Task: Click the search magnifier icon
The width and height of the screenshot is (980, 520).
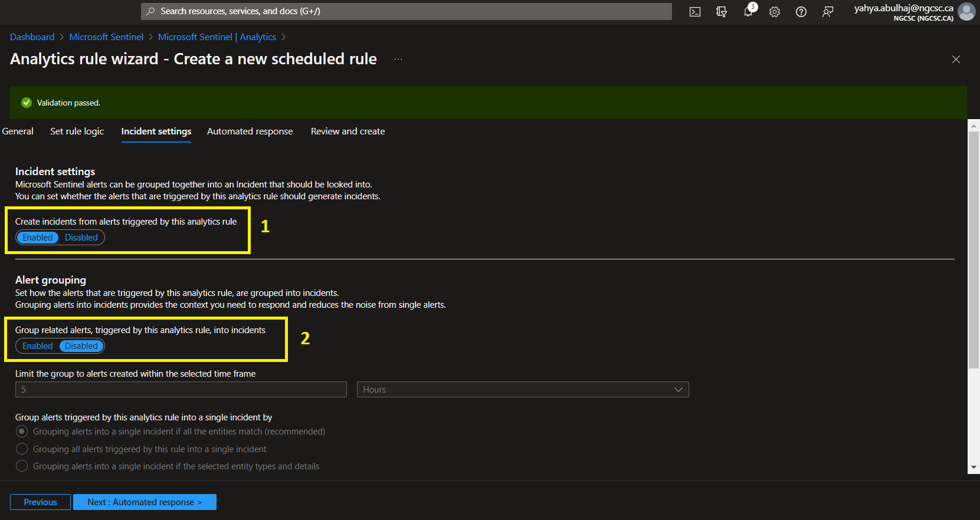Action: click(151, 11)
